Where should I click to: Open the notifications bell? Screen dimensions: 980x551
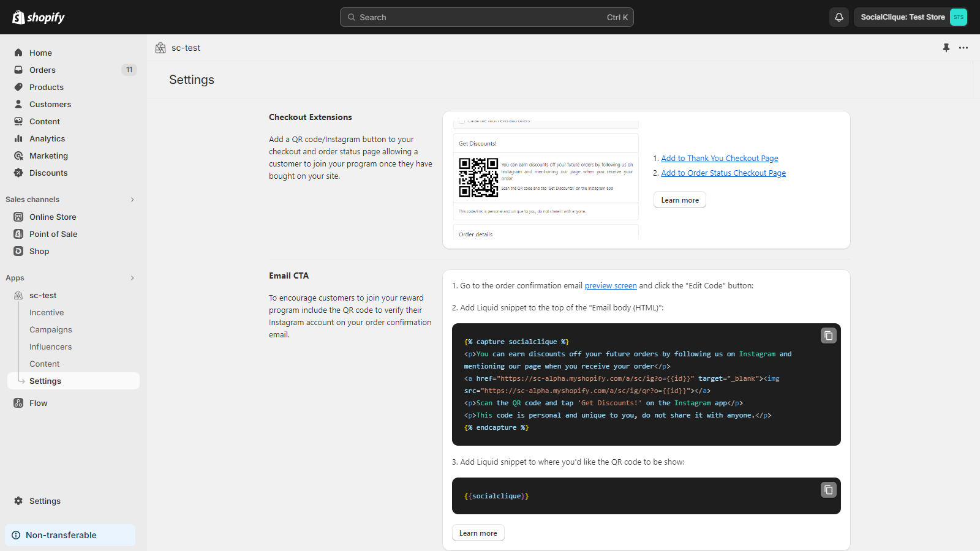[839, 17]
